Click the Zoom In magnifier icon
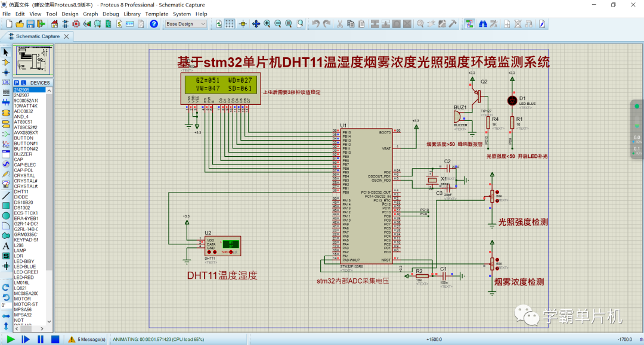The height and width of the screenshot is (345, 644). click(x=267, y=24)
